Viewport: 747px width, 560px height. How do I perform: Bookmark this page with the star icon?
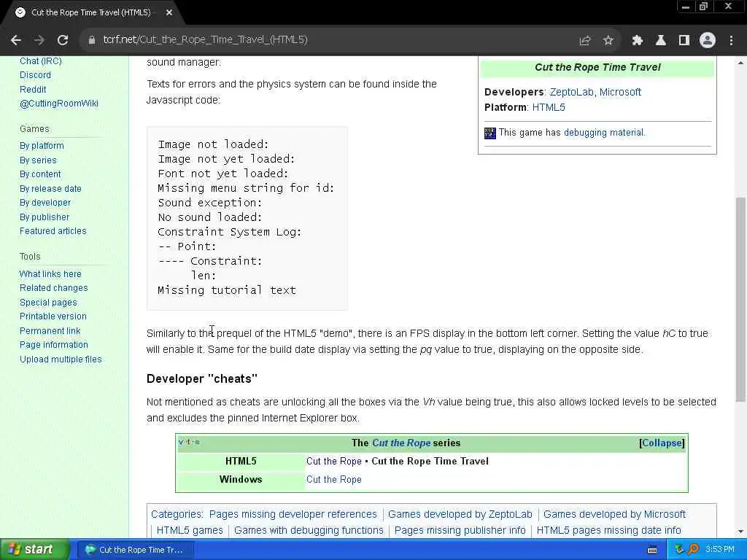608,41
